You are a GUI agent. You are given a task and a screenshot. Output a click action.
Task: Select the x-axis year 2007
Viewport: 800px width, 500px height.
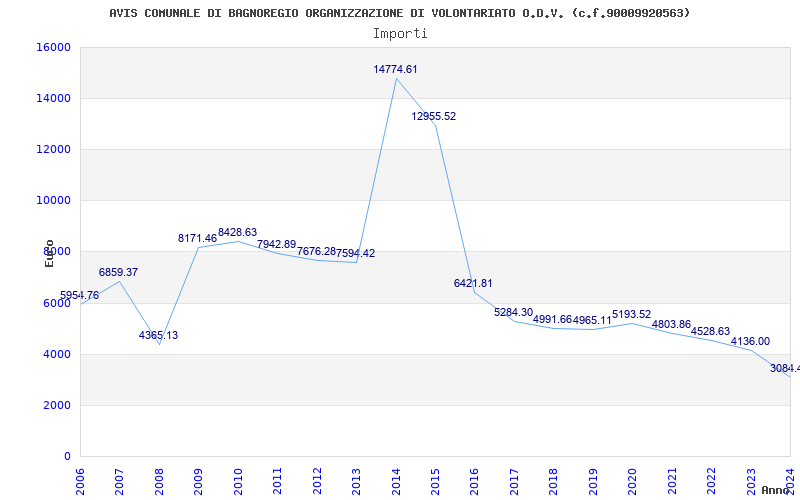point(119,481)
